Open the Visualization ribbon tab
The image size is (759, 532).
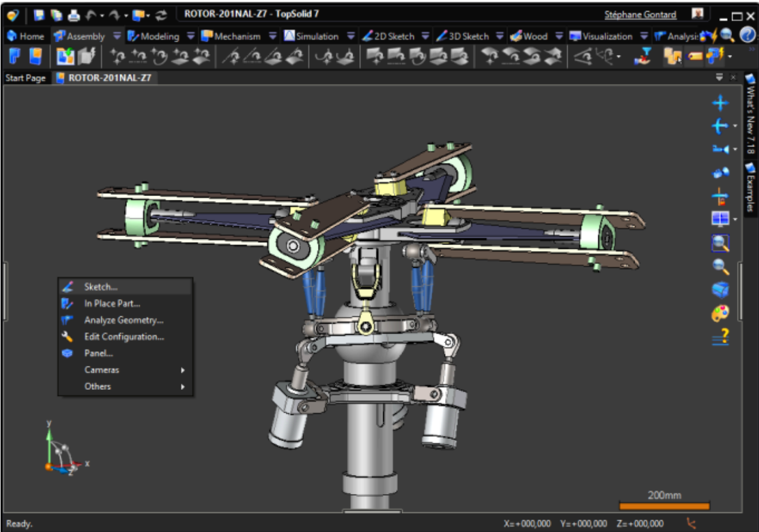[x=601, y=36]
